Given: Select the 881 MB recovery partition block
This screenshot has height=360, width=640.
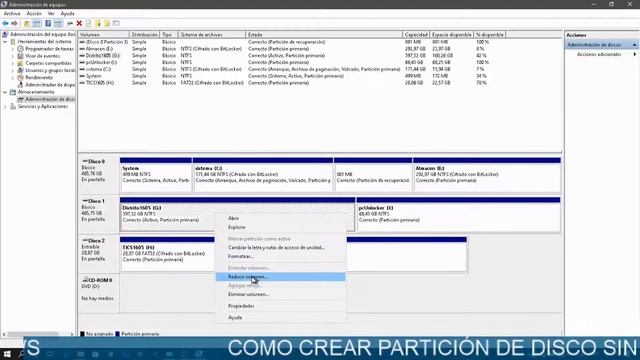Looking at the screenshot, I should click(373, 175).
